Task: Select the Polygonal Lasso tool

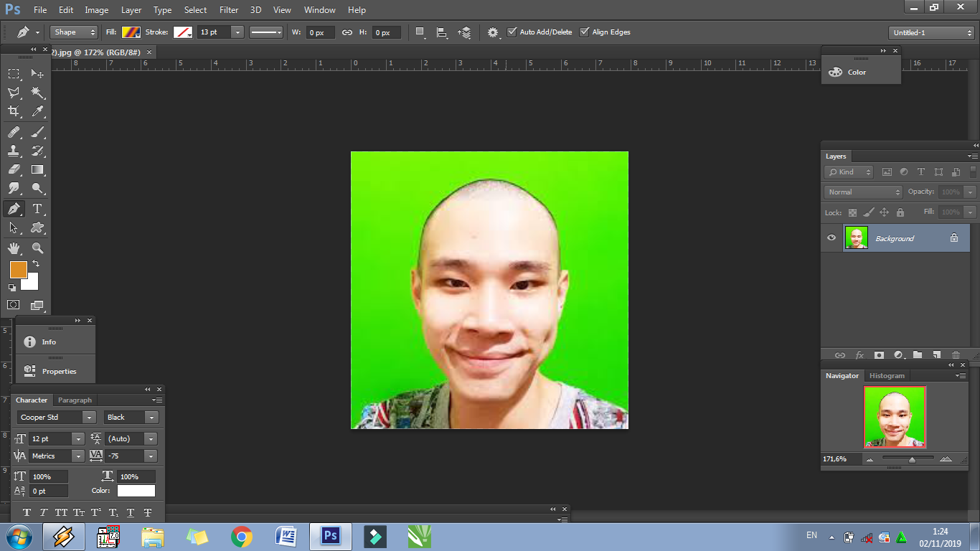Action: pyautogui.click(x=14, y=93)
